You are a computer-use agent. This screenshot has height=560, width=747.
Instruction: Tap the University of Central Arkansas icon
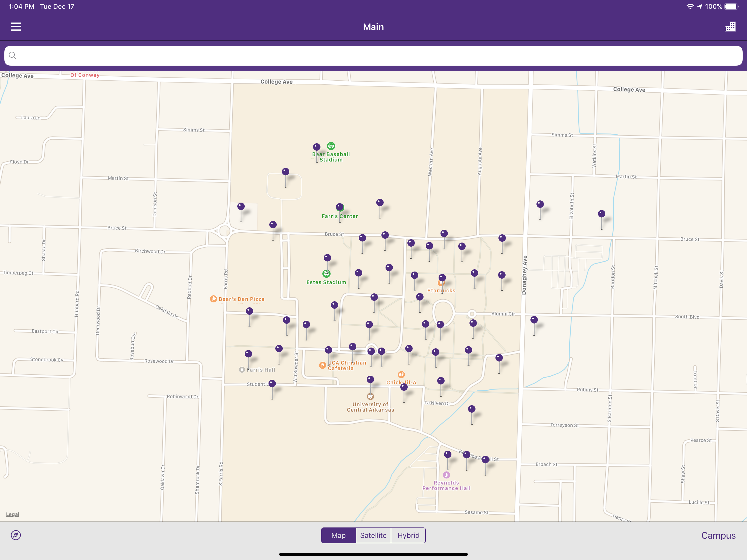[370, 396]
